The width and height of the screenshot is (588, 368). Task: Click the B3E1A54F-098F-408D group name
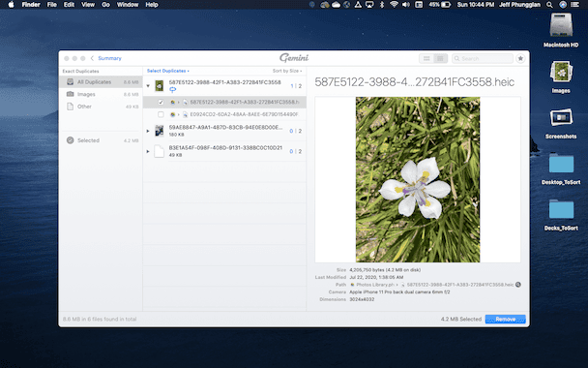[x=225, y=147]
